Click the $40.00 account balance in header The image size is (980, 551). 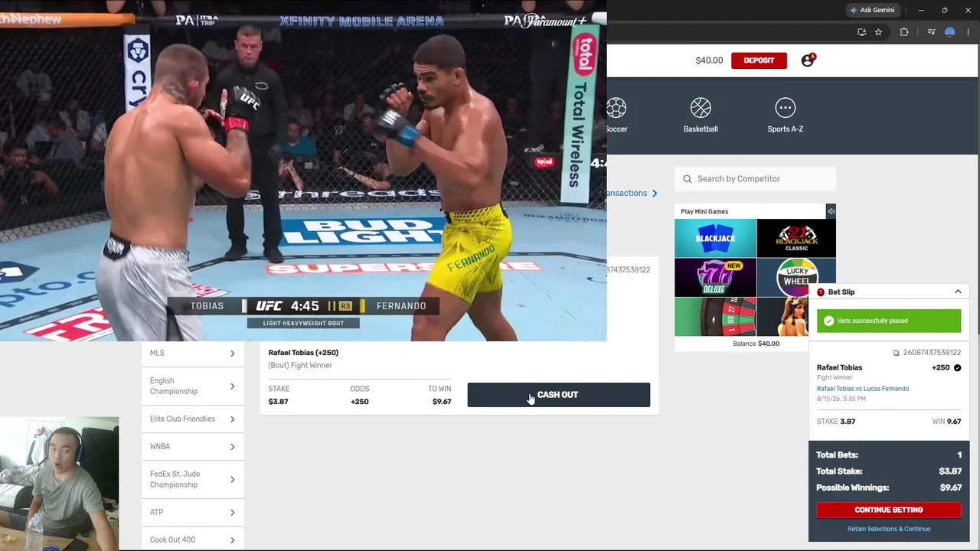point(709,60)
